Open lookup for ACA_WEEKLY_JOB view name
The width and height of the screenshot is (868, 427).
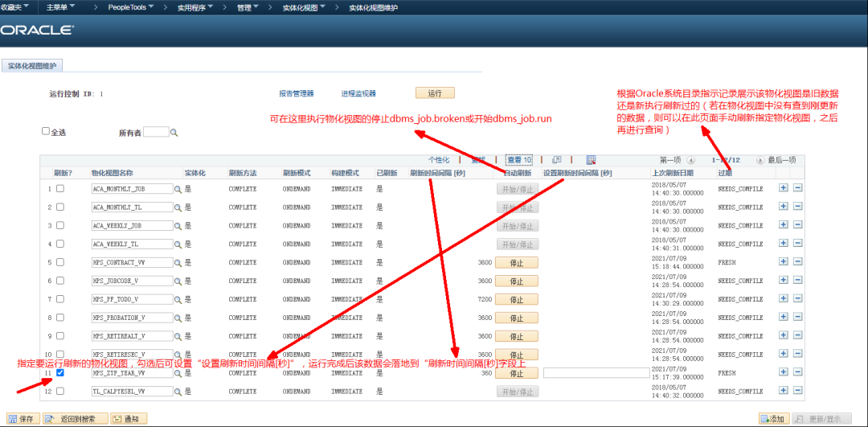pos(178,225)
